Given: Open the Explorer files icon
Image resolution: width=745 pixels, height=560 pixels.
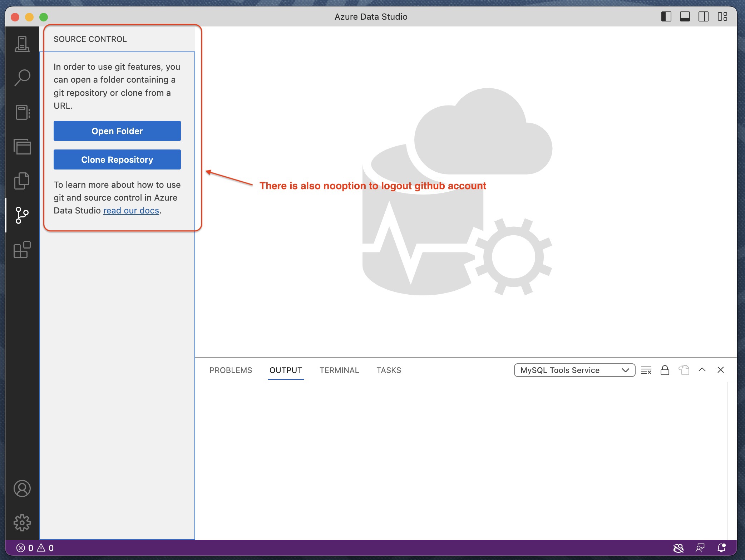Looking at the screenshot, I should pos(22,181).
